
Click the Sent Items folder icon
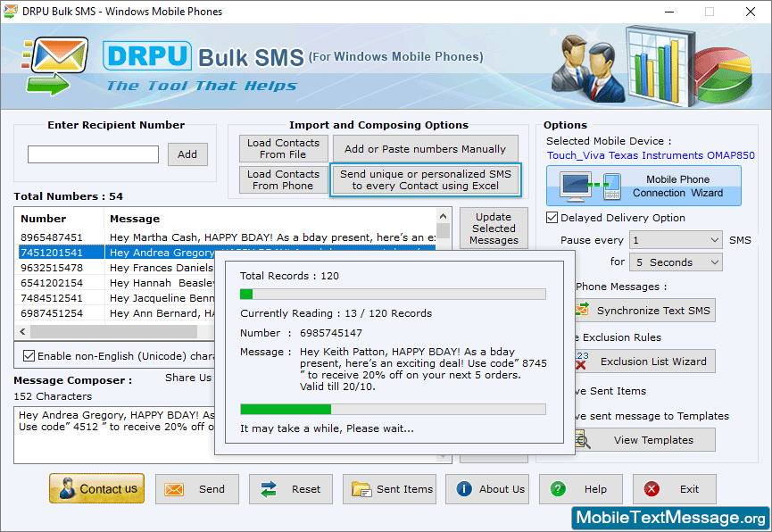click(361, 489)
